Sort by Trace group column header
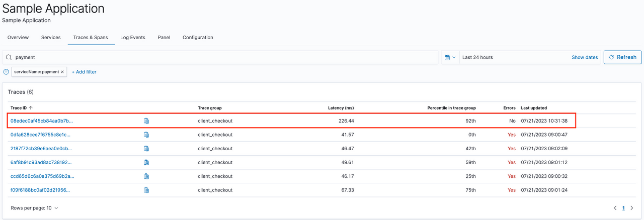The height and width of the screenshot is (220, 644). 210,108
